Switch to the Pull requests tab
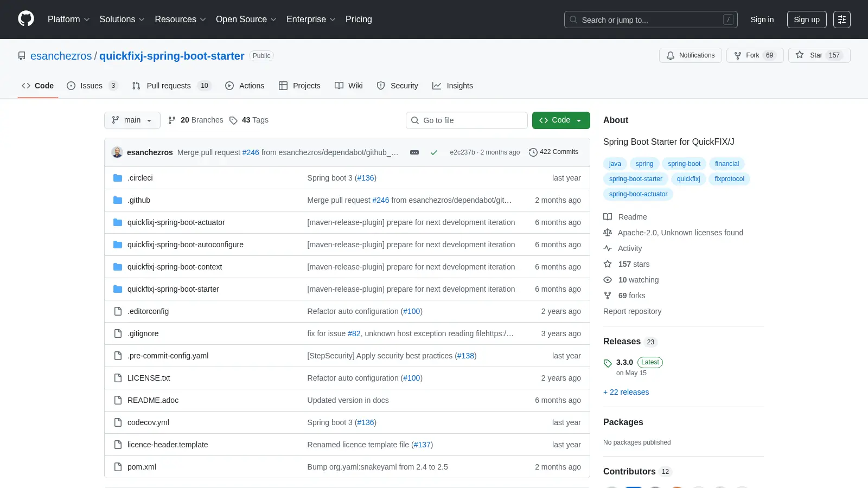This screenshot has height=488, width=868. coord(171,86)
